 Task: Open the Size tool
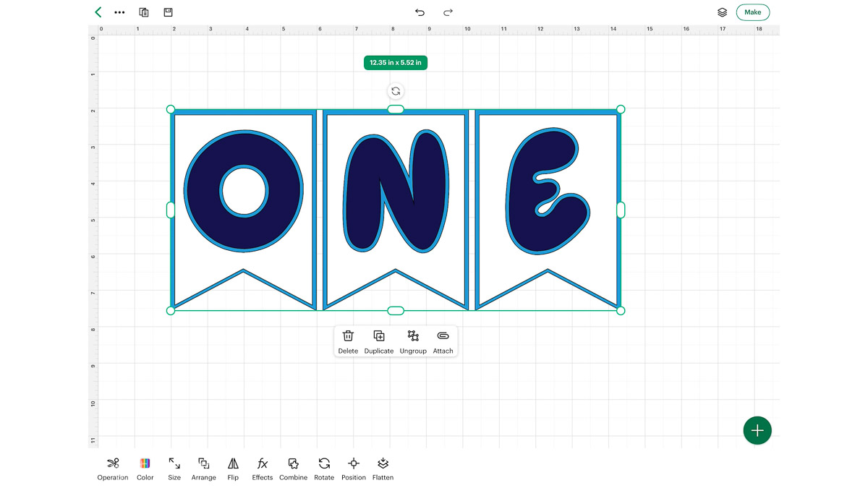pyautogui.click(x=174, y=467)
